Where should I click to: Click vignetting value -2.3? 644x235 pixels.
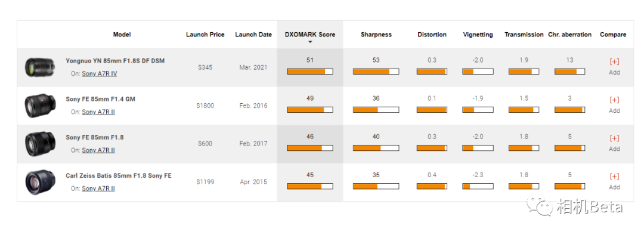click(x=478, y=175)
